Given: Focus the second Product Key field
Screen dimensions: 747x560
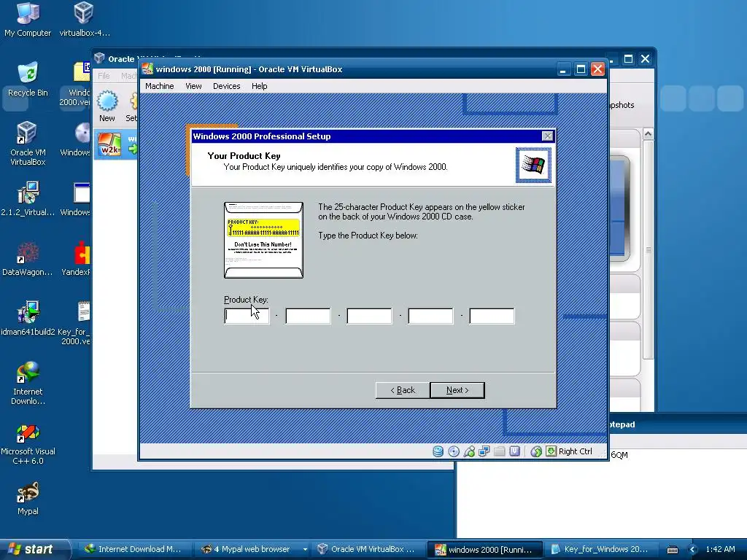Looking at the screenshot, I should [x=309, y=316].
